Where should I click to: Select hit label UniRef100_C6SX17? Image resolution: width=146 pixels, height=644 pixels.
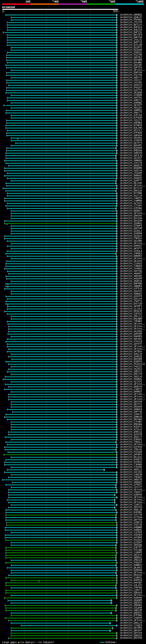[x=131, y=80]
